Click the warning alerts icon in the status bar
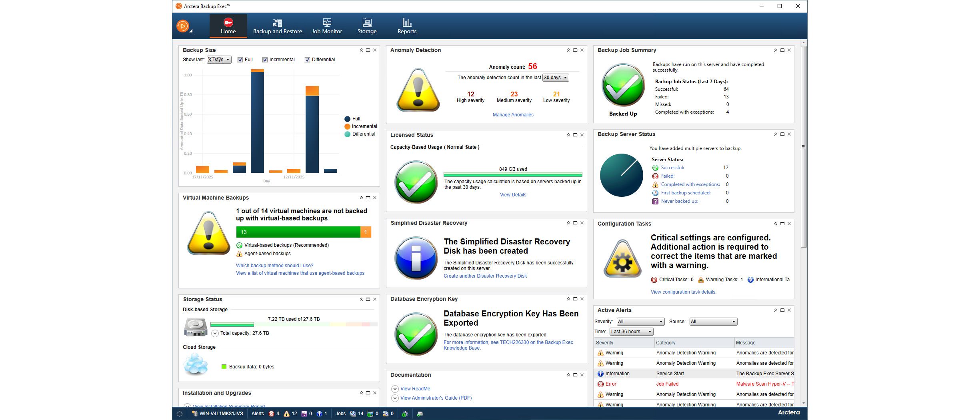 tap(286, 413)
